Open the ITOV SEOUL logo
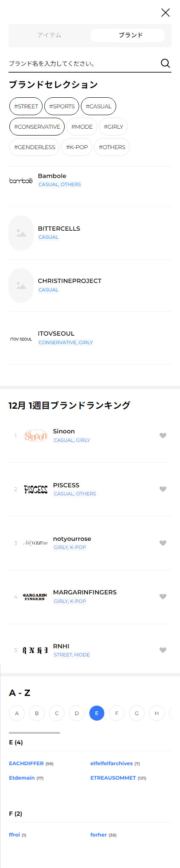Screen dimensions: 180x868 [x=21, y=339]
